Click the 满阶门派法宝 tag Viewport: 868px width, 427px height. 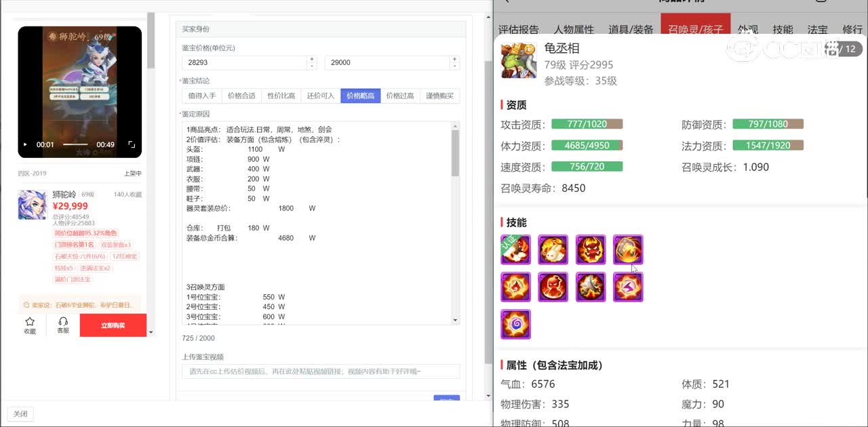pos(73,279)
